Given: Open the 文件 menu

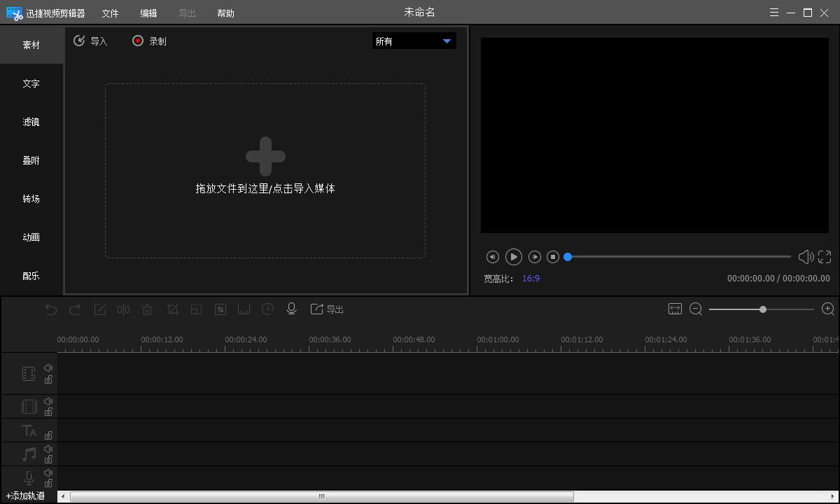Looking at the screenshot, I should pyautogui.click(x=109, y=13).
